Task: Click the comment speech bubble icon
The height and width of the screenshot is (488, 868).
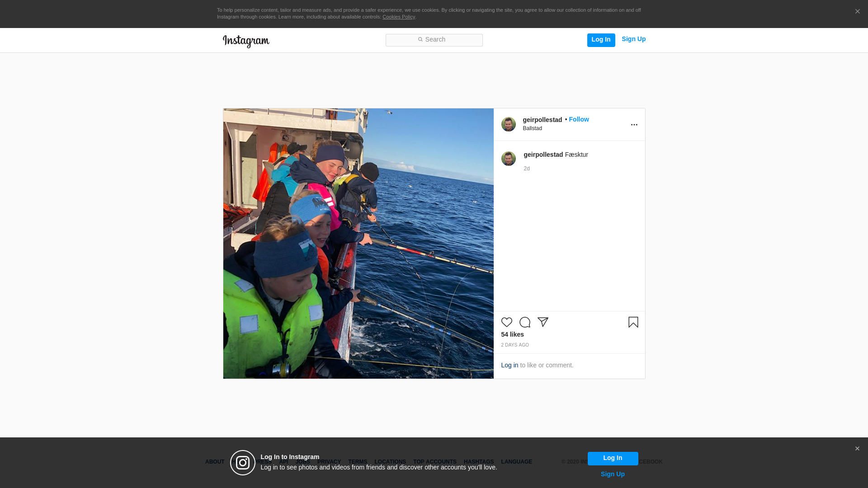Action: point(525,322)
